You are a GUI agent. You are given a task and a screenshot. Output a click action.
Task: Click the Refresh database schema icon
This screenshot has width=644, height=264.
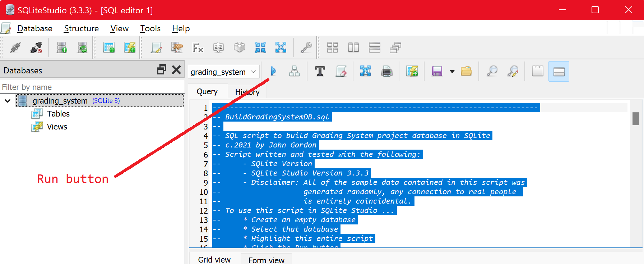pos(83,47)
